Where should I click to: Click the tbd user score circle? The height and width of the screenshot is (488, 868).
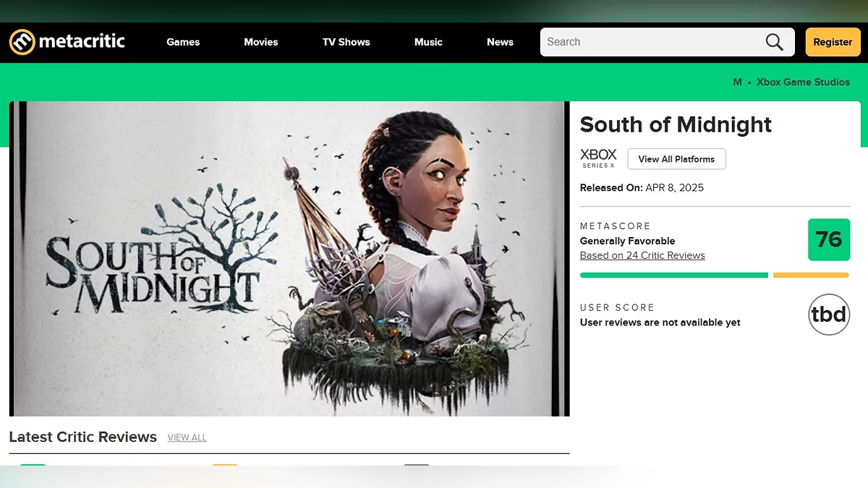[x=829, y=314]
